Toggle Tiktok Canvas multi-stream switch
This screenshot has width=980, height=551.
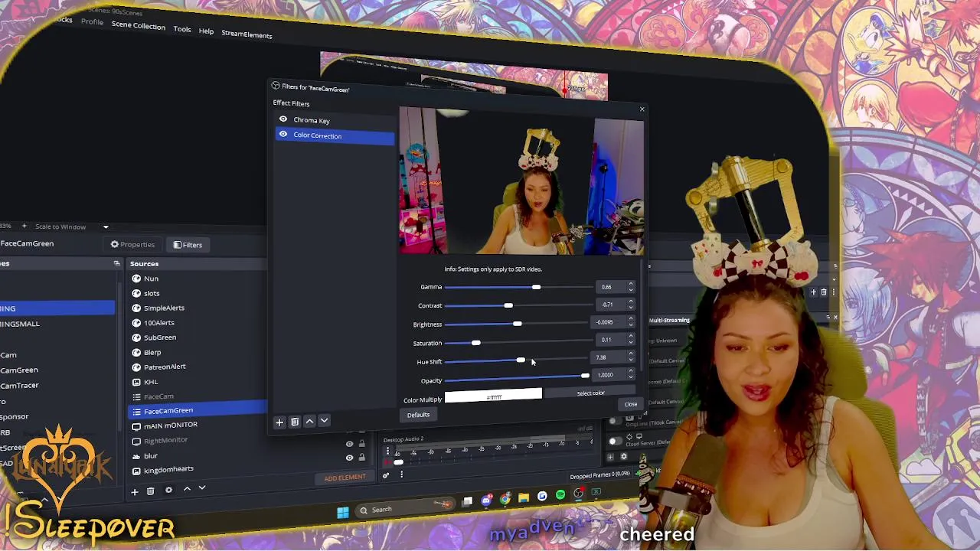(614, 422)
